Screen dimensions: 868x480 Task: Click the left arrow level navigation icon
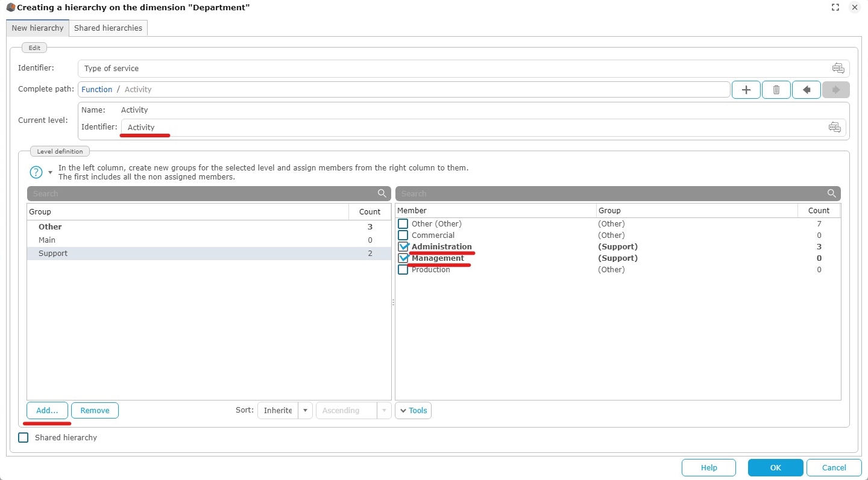point(807,90)
